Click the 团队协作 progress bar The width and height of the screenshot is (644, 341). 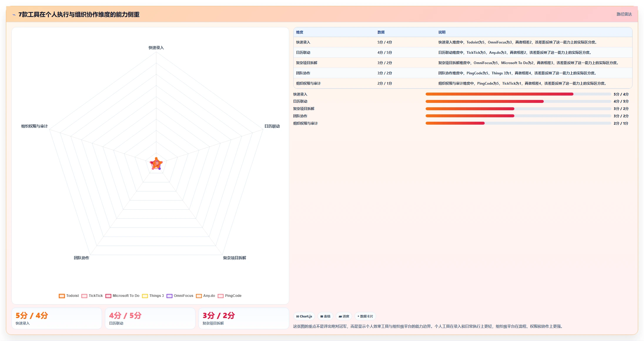point(518,116)
